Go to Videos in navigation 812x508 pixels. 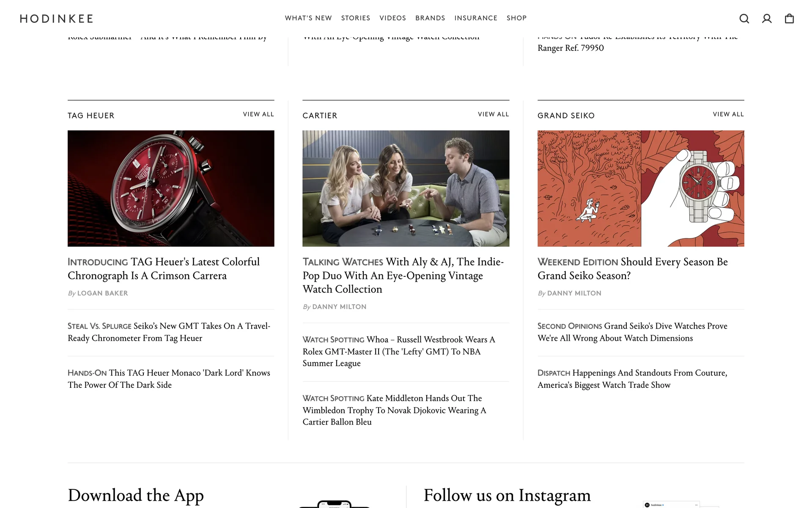(x=392, y=18)
